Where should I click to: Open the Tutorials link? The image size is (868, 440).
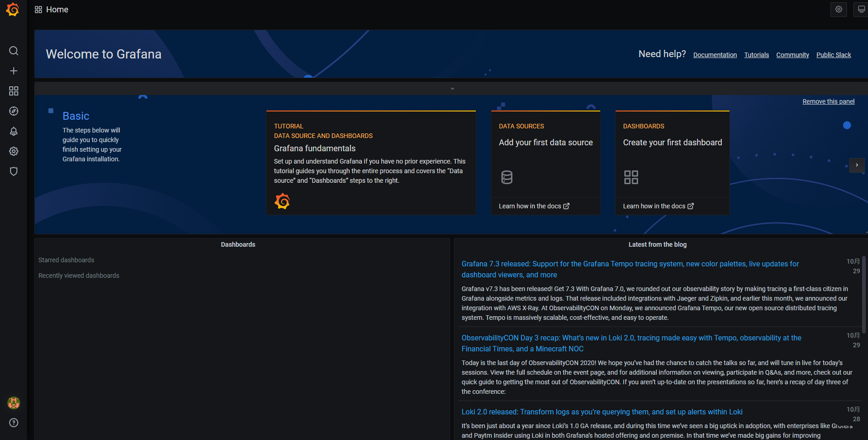click(756, 55)
